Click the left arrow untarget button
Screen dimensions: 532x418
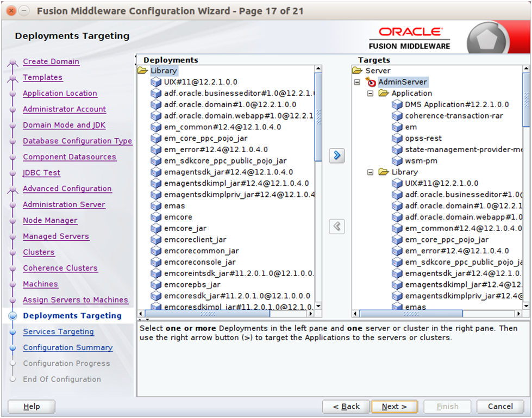pyautogui.click(x=336, y=226)
